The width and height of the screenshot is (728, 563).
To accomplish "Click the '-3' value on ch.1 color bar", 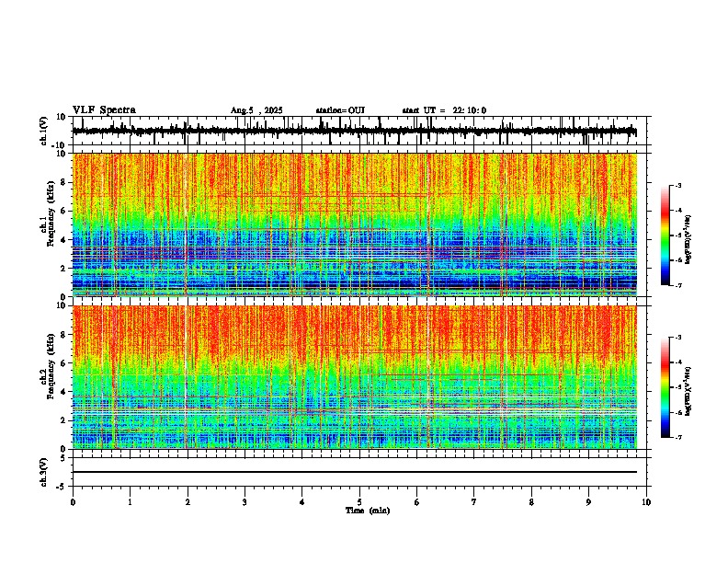I will click(678, 185).
